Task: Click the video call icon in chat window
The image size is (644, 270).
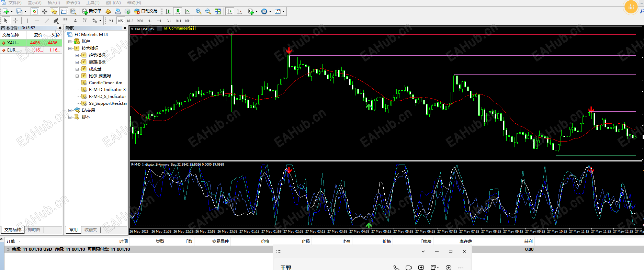Action: point(409,268)
